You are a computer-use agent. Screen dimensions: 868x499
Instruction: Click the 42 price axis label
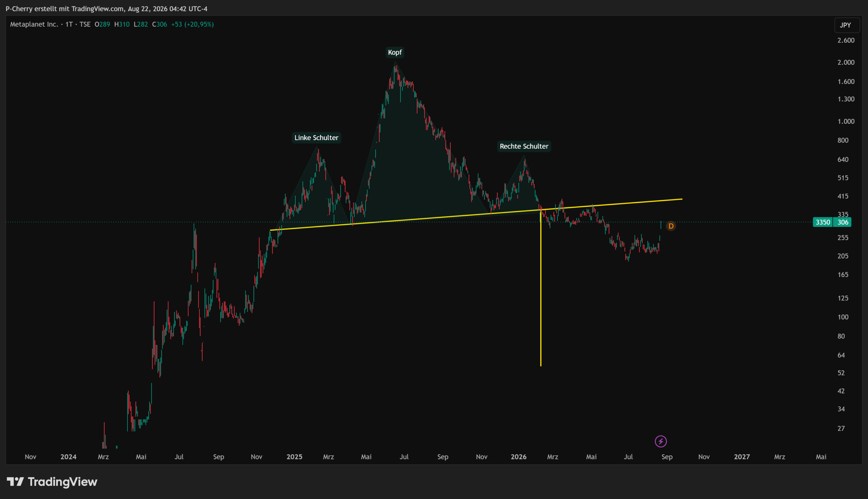(x=841, y=391)
